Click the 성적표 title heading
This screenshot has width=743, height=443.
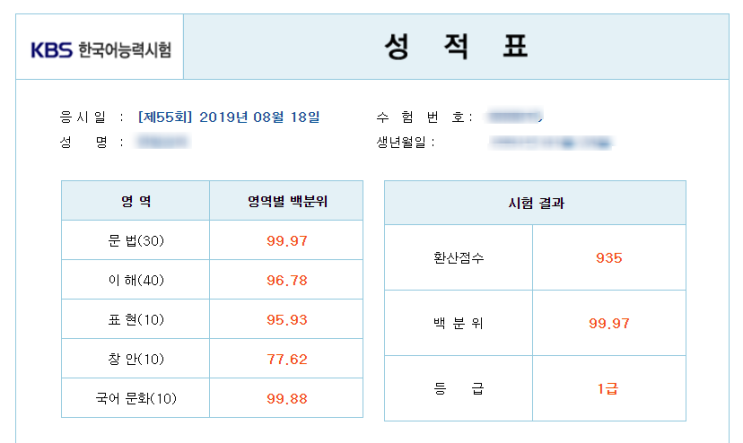(456, 47)
